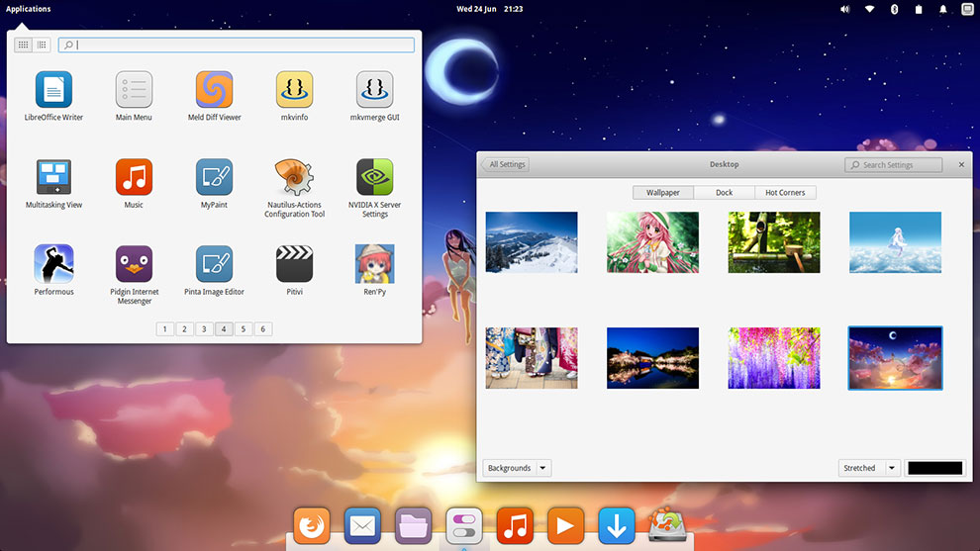The width and height of the screenshot is (980, 551).
Task: Go to page 5 of applications
Action: click(244, 329)
